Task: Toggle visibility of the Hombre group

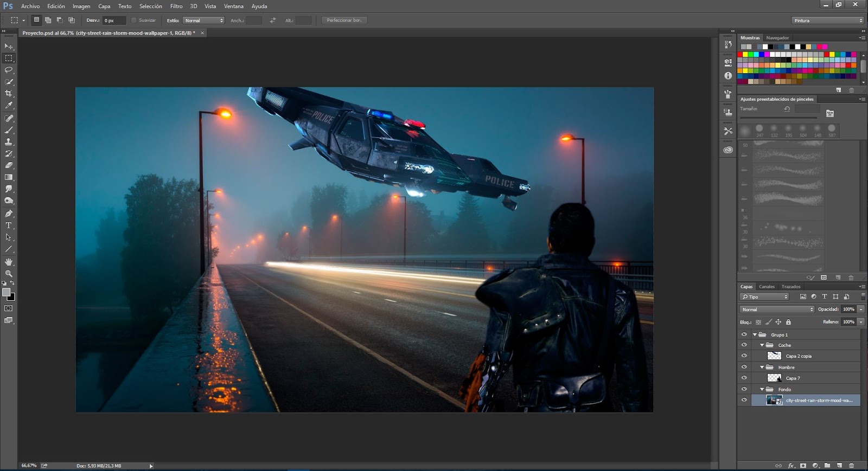Action: point(744,367)
